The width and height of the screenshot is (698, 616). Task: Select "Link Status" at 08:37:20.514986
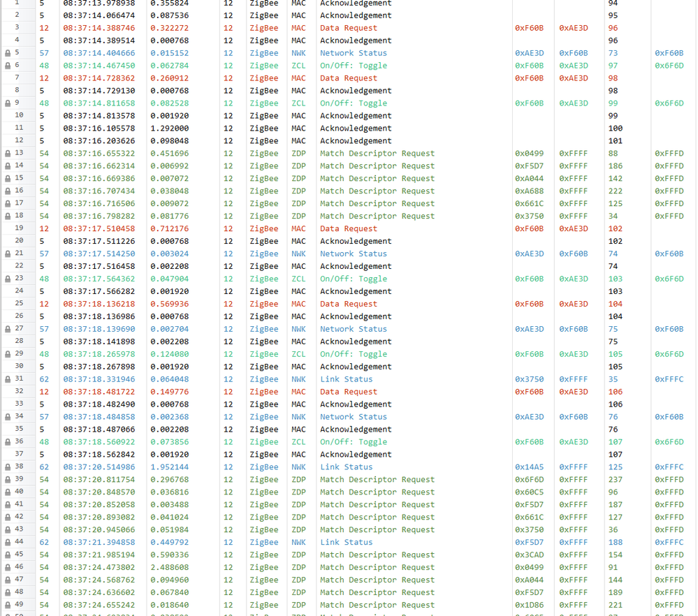pos(347,467)
